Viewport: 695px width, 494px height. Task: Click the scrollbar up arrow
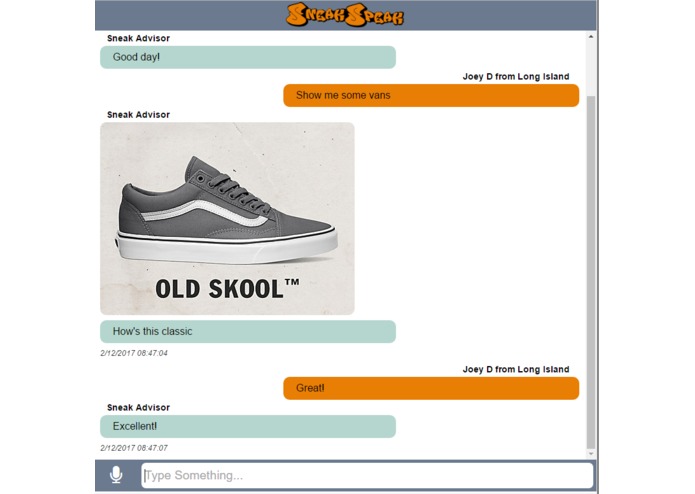click(591, 37)
